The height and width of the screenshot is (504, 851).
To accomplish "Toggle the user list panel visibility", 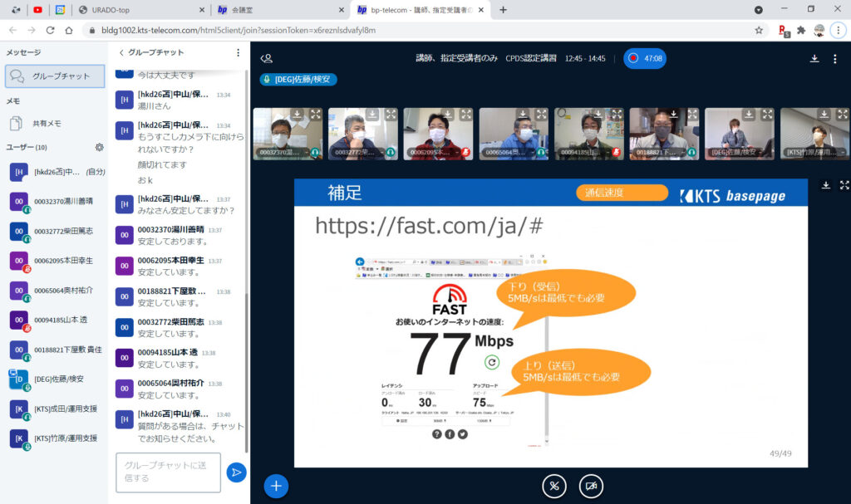I will 266,59.
